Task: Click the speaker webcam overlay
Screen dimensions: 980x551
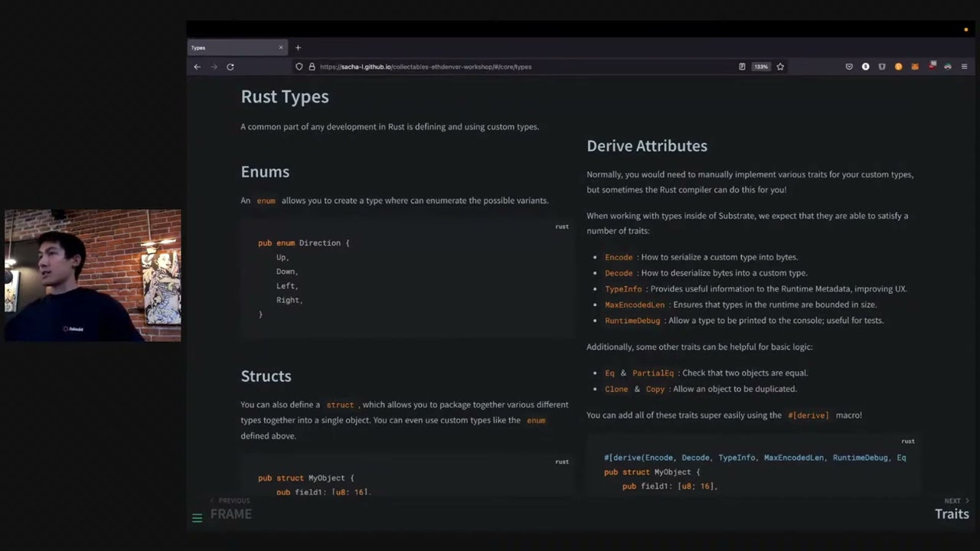Action: [93, 275]
